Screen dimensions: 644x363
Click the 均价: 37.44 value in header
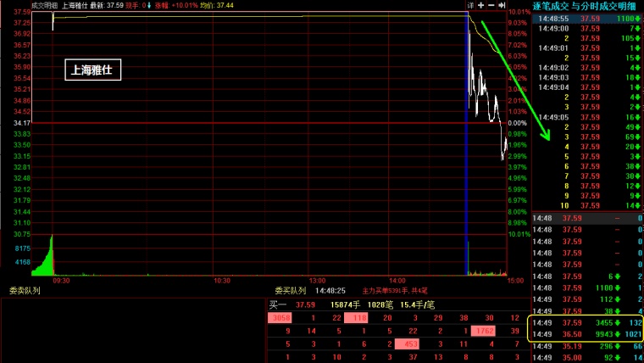click(x=217, y=5)
